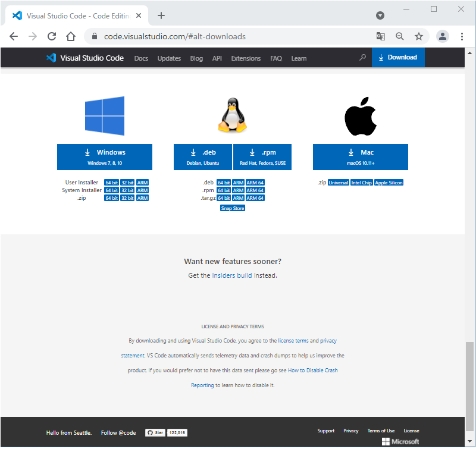Click the Snap Store link
Image resolution: width=476 pixels, height=449 pixels.
coord(233,208)
